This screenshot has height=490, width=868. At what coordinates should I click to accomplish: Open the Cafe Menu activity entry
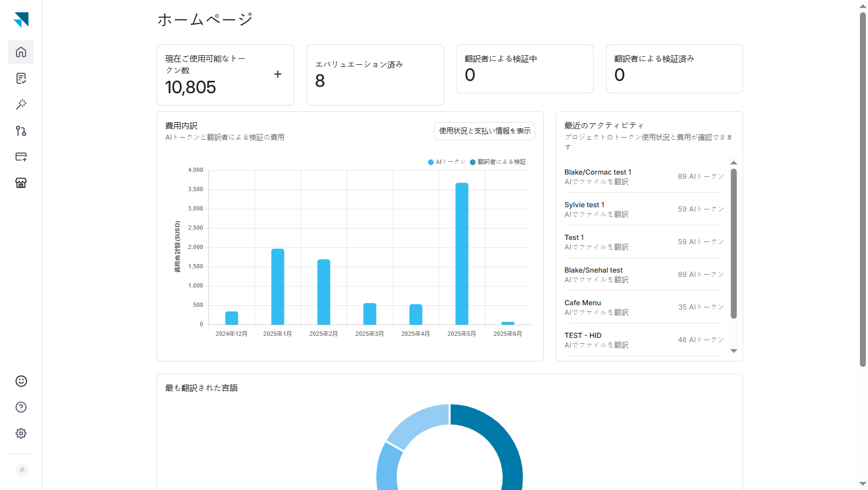click(644, 307)
